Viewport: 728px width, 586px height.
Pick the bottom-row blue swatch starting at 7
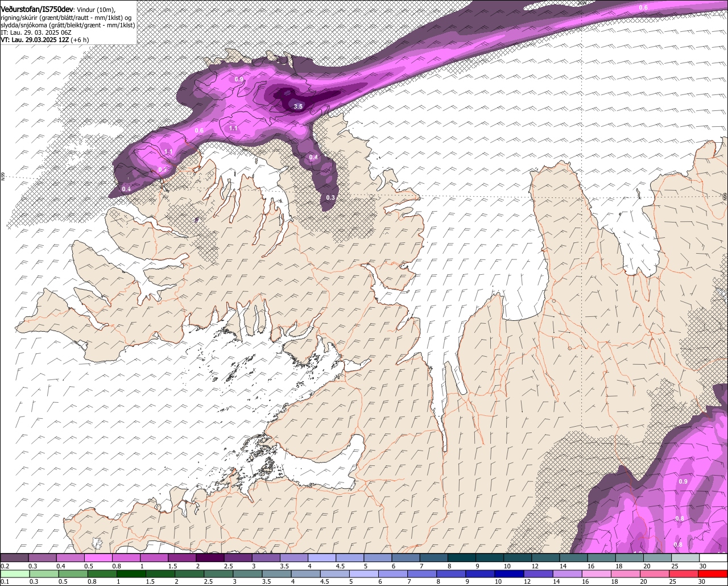[422, 574]
